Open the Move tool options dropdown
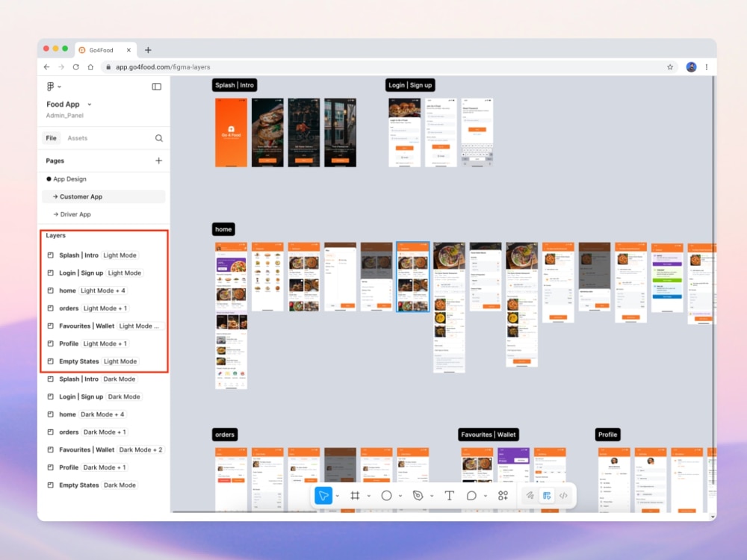 338,497
